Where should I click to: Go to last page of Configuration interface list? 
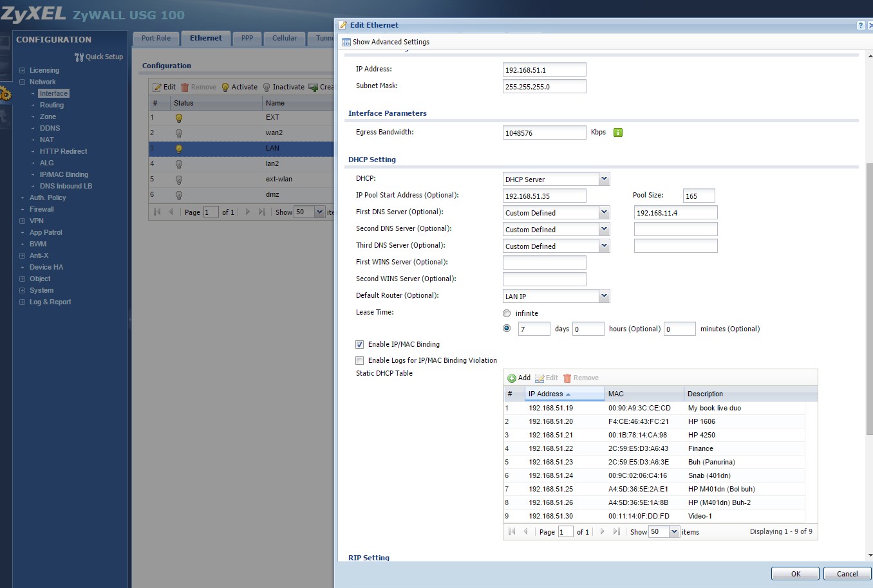tap(262, 212)
